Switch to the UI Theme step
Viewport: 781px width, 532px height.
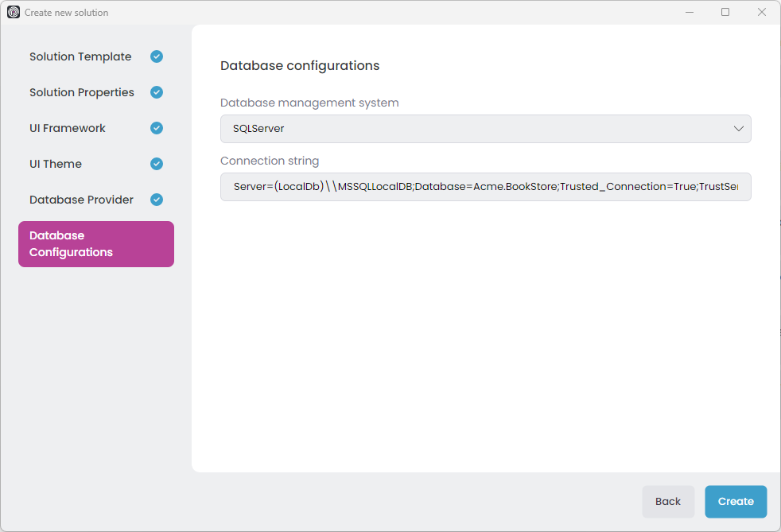55,164
